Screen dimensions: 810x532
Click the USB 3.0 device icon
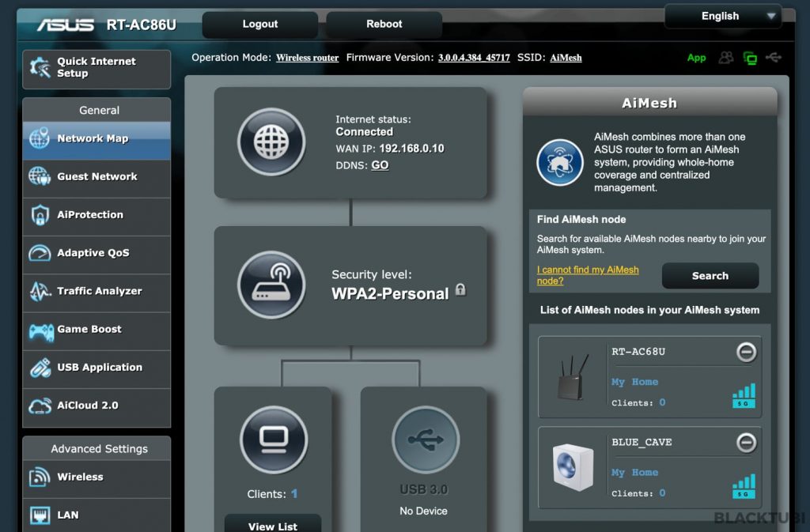tap(426, 440)
